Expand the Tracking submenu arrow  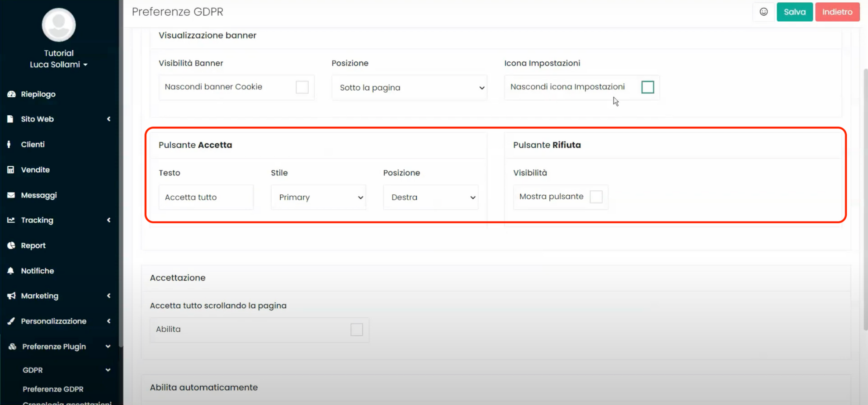coord(108,220)
